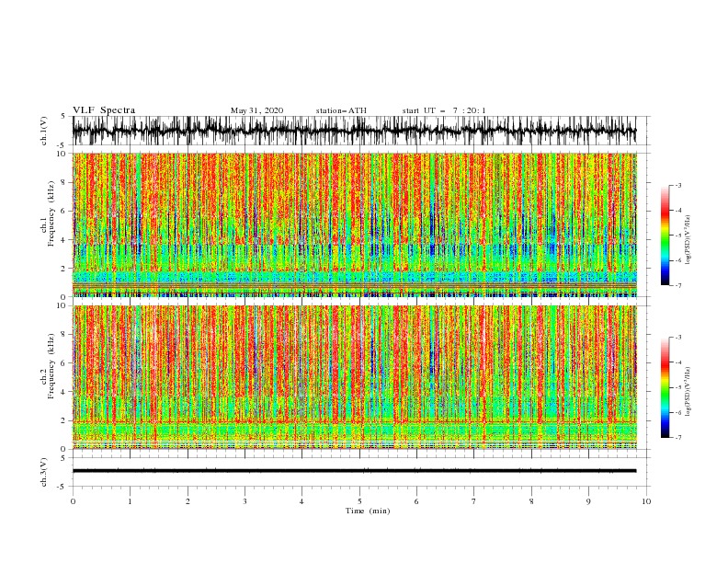Click the log(PSD) label of the upper colorbar
728x563 pixels.
pos(688,240)
